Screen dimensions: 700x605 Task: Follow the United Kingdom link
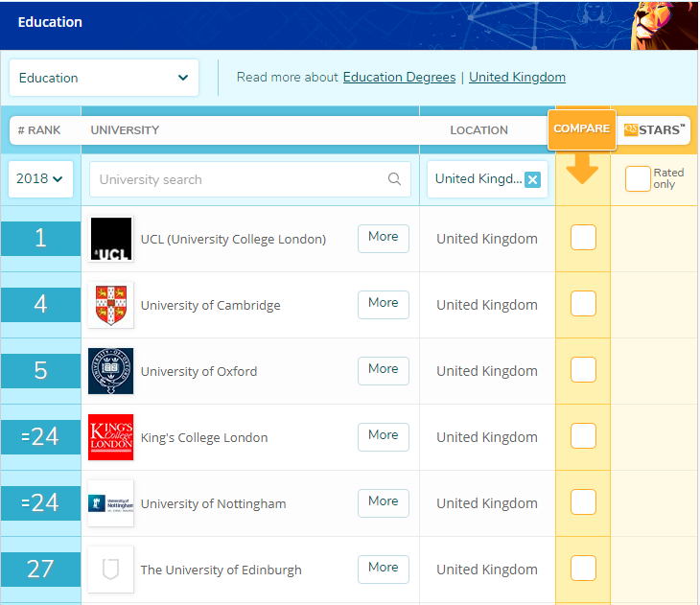[x=517, y=78]
